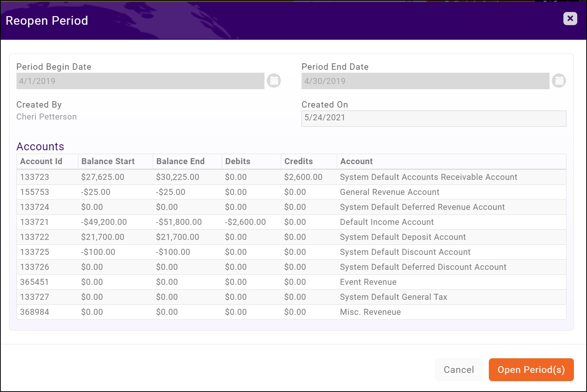Open the Period Begin Date calendar picker
The height and width of the screenshot is (392, 587).
[274, 80]
